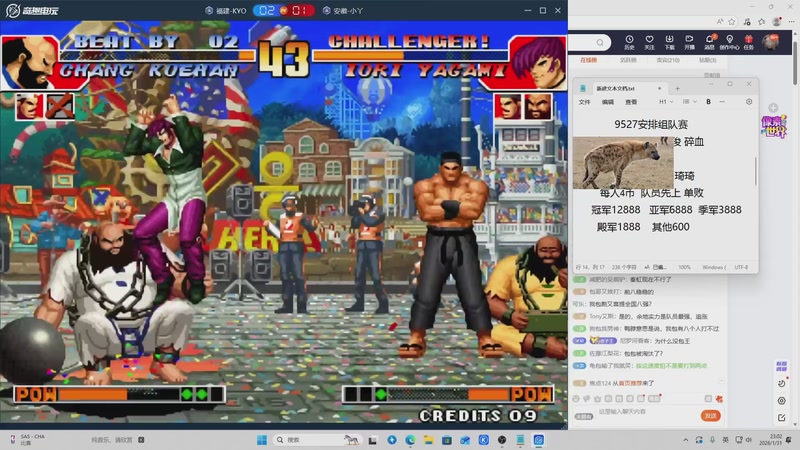Select the fourth tab with (3)

707,60
